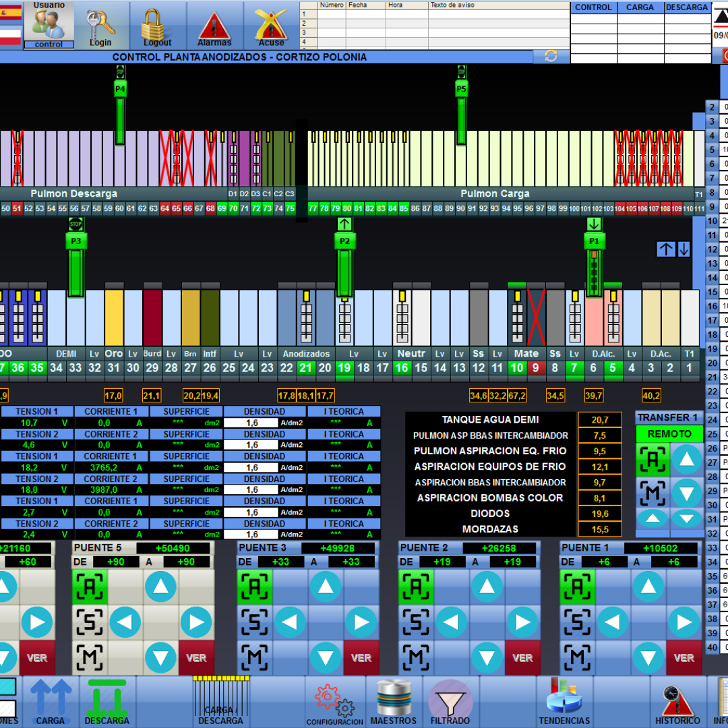Image resolution: width=728 pixels, height=728 pixels.
Task: Open the Carga section in bottom bar
Action: pos(51,701)
